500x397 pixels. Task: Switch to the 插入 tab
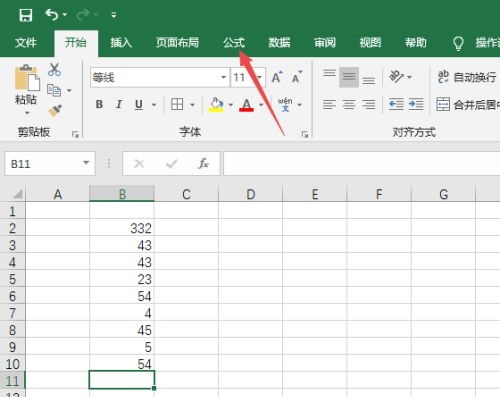click(121, 43)
